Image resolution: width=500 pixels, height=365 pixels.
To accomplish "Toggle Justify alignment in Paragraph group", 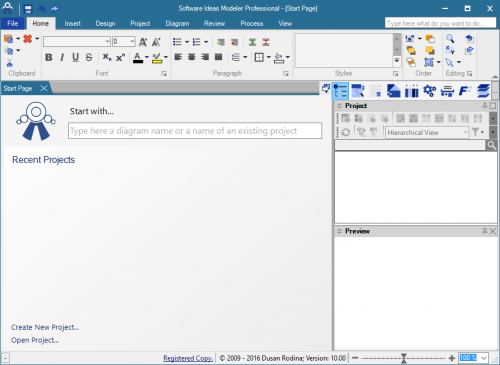I will coord(218,57).
